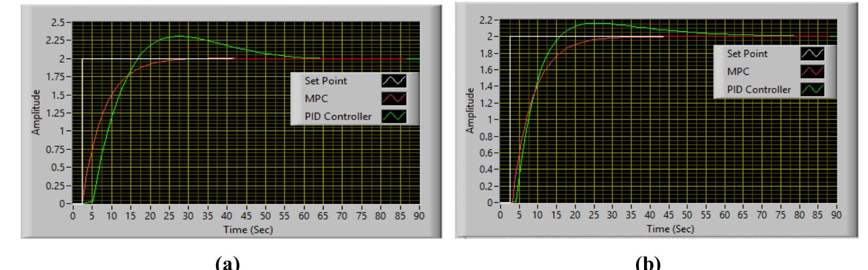Click the Time (Sec) axis label of chart (a)
The height and width of the screenshot is (270, 868).
[x=247, y=229]
